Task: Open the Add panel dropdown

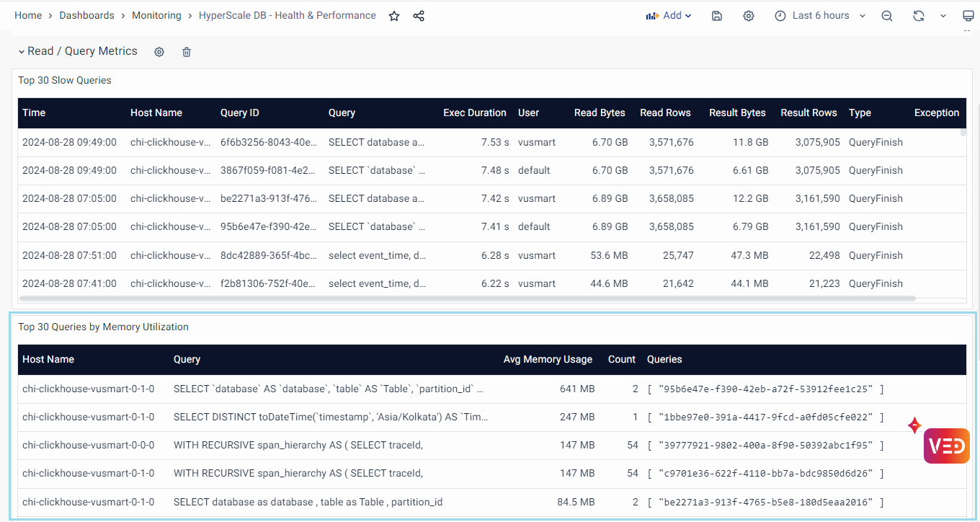Action: tap(669, 16)
